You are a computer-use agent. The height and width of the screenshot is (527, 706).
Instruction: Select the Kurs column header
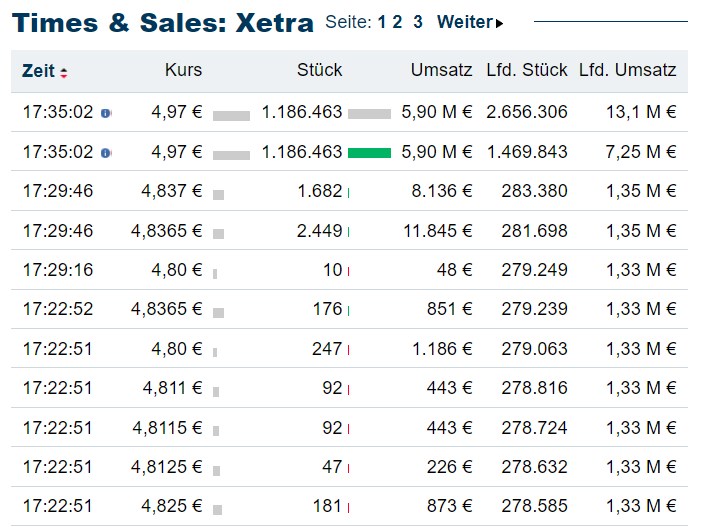pos(183,70)
